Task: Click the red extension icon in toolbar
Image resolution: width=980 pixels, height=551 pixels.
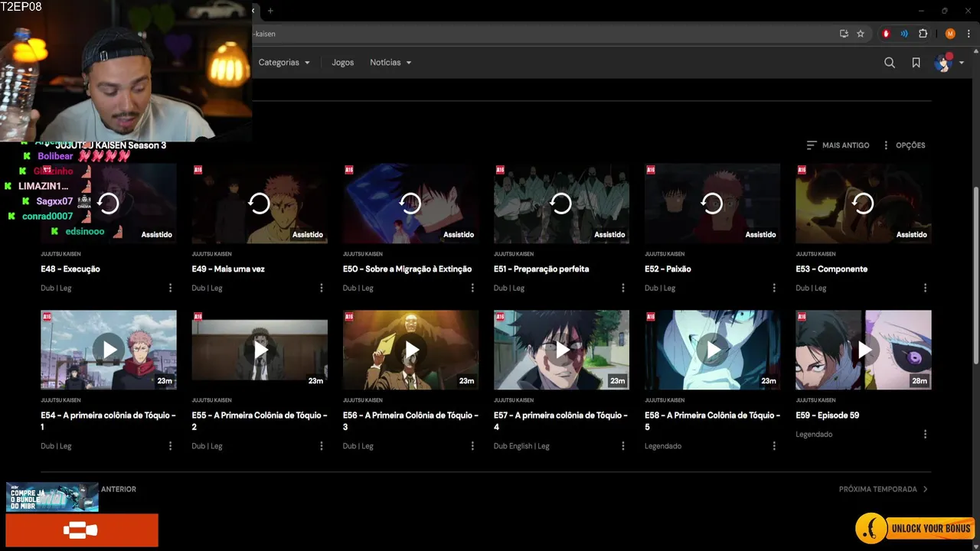Action: 886,34
